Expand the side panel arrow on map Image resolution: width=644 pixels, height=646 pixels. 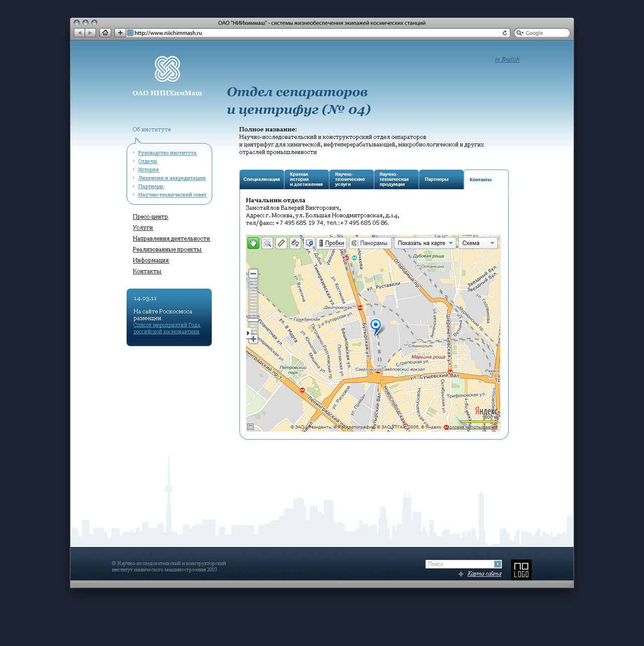point(248,333)
